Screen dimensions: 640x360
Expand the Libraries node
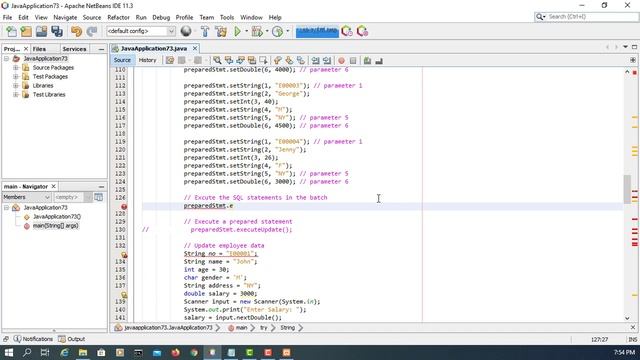pyautogui.click(x=16, y=86)
